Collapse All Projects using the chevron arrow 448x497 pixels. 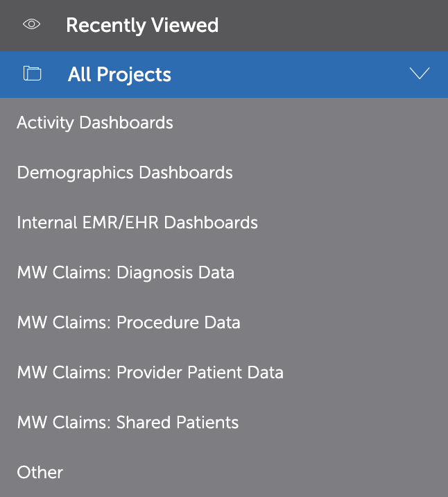420,74
